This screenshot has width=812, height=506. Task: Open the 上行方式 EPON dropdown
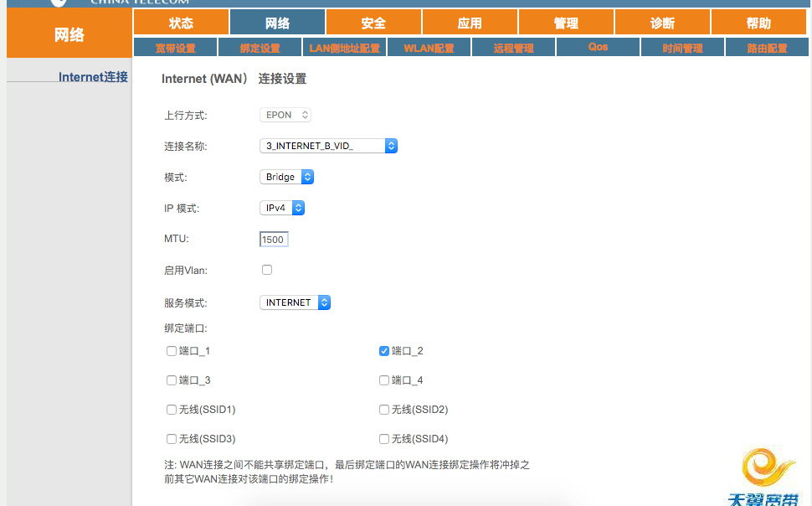285,115
